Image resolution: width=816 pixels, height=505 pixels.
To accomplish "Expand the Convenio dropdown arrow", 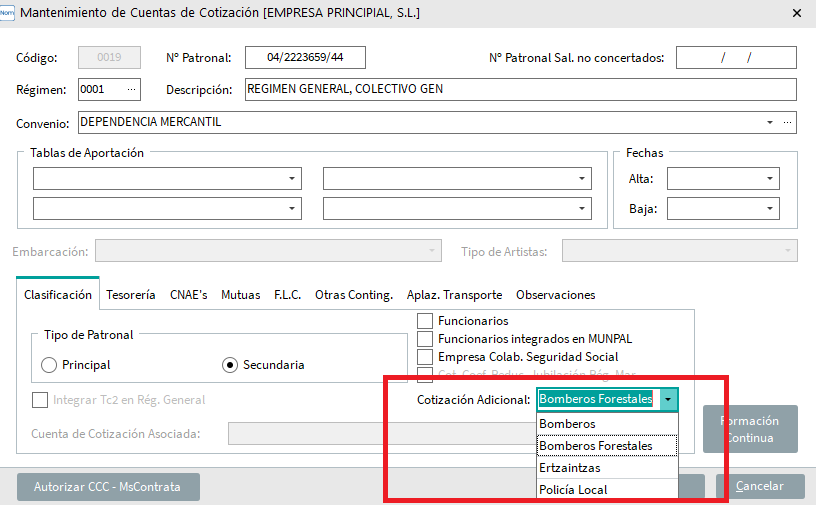I will coord(770,123).
